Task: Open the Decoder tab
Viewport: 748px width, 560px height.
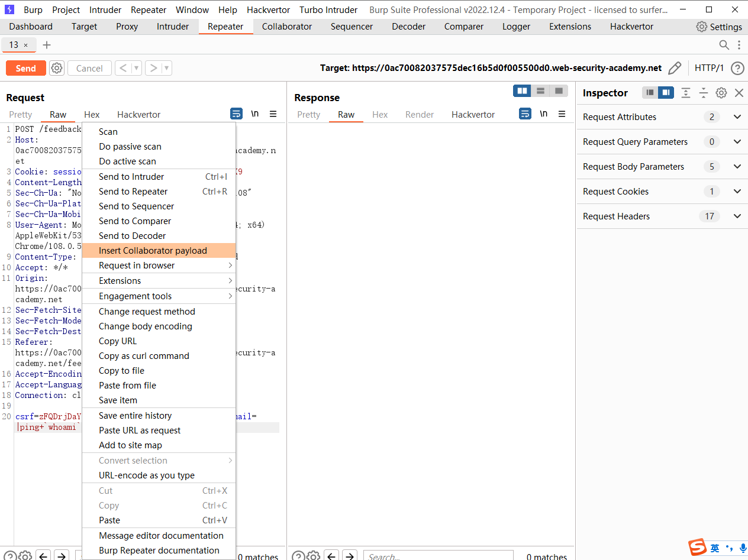Action: (409, 27)
